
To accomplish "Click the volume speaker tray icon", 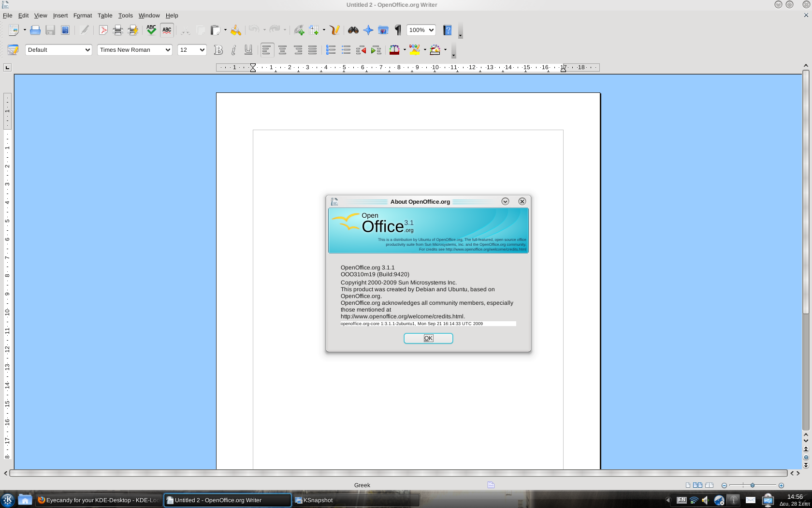I will tap(705, 500).
